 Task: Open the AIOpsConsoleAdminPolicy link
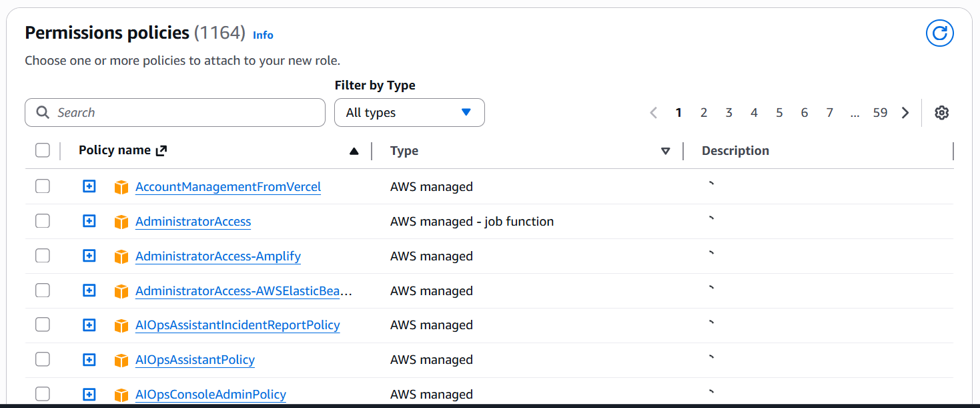211,395
